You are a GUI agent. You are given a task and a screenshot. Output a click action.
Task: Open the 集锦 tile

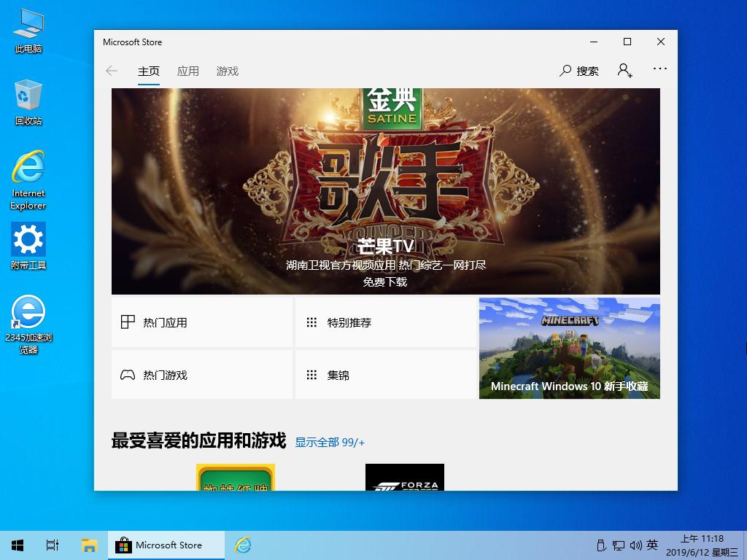point(386,375)
